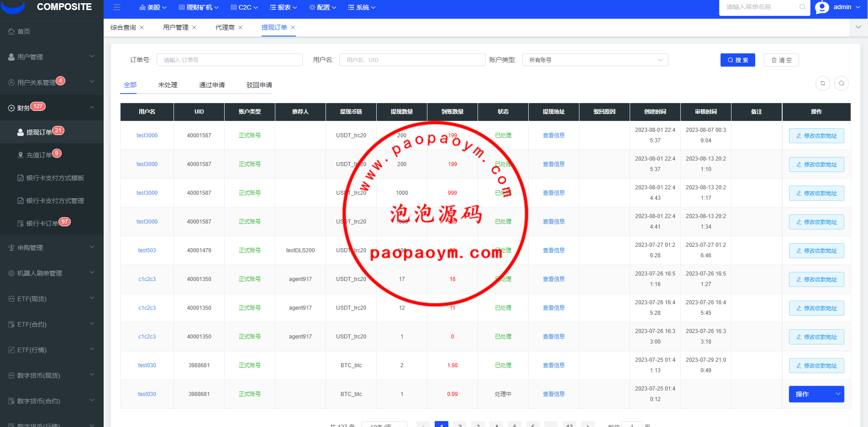Click 修改收款地址 for the test503 row
Screen dimensions: 868x427
point(816,251)
